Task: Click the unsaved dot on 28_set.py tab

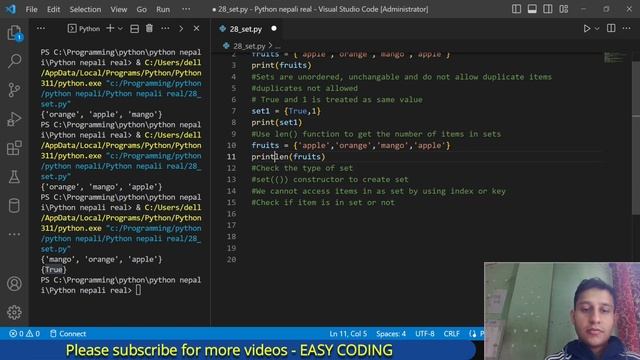Action: (274, 29)
